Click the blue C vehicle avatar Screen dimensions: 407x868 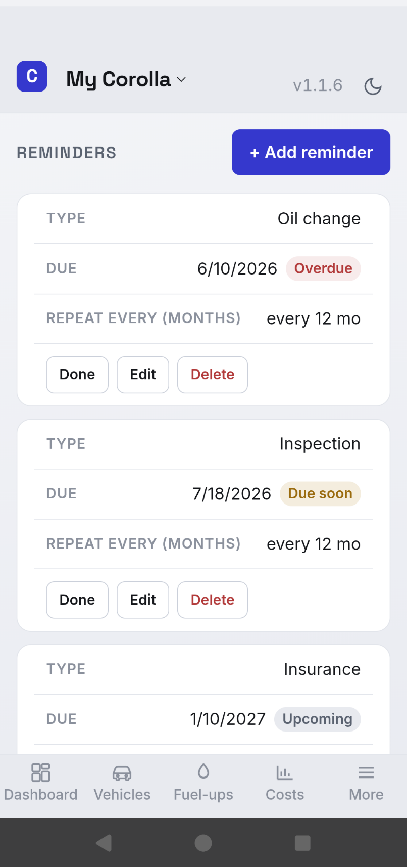tap(32, 76)
